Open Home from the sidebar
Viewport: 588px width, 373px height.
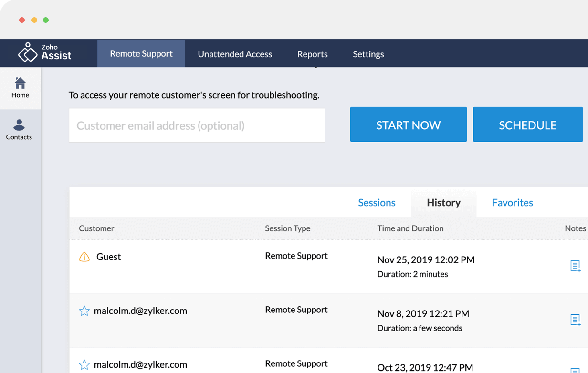click(x=20, y=88)
